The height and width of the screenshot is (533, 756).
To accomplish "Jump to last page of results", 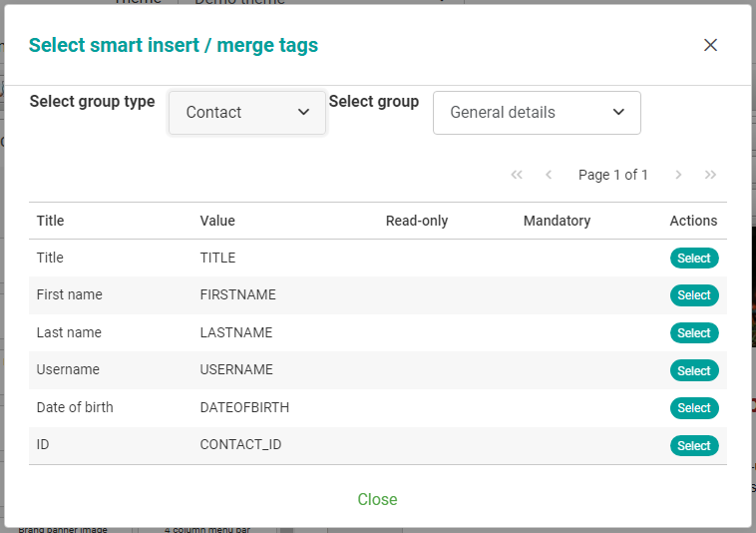I will point(710,175).
